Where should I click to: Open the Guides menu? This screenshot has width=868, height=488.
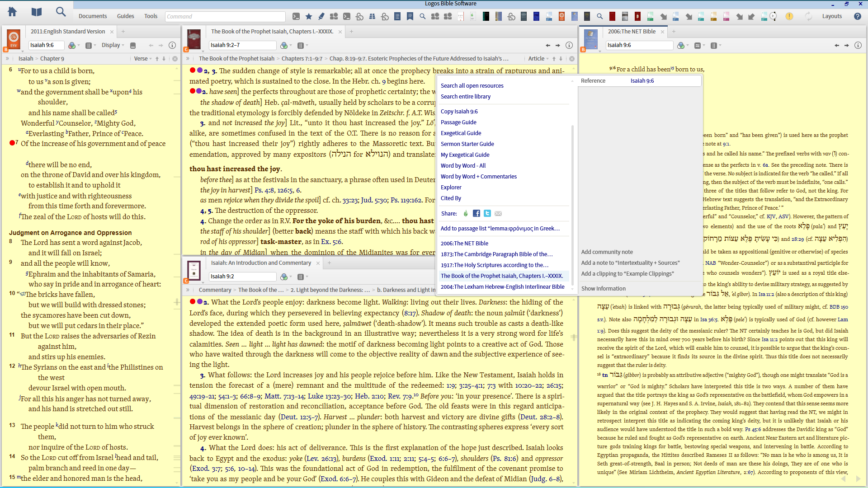coord(125,16)
